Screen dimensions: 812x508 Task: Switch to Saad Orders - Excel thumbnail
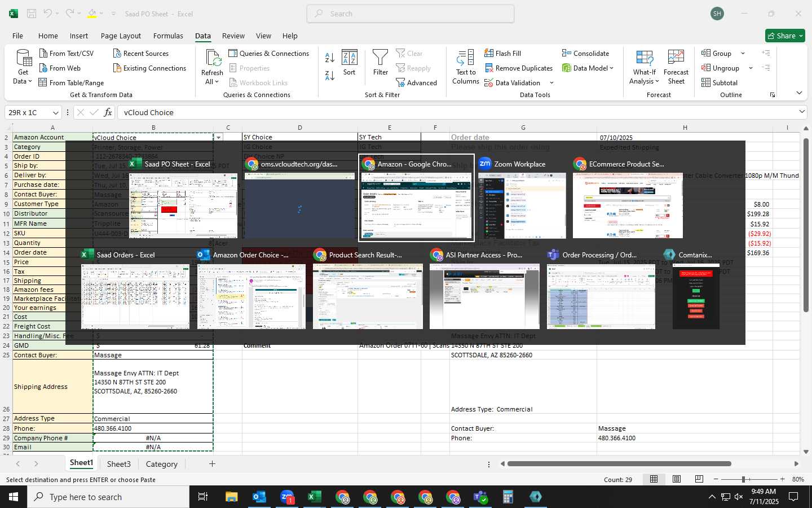click(135, 288)
